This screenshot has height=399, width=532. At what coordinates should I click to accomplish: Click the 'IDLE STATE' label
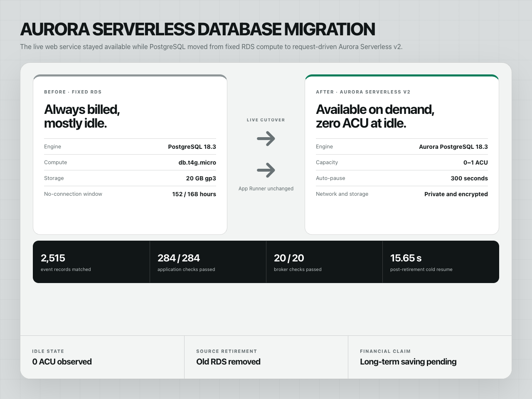click(x=48, y=351)
